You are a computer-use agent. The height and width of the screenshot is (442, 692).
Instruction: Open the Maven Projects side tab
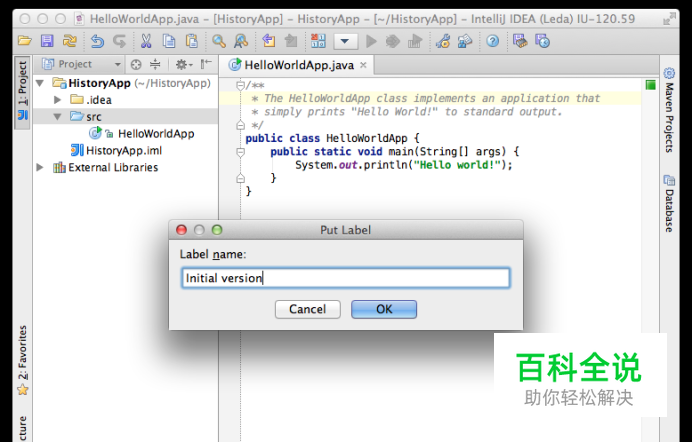[669, 110]
